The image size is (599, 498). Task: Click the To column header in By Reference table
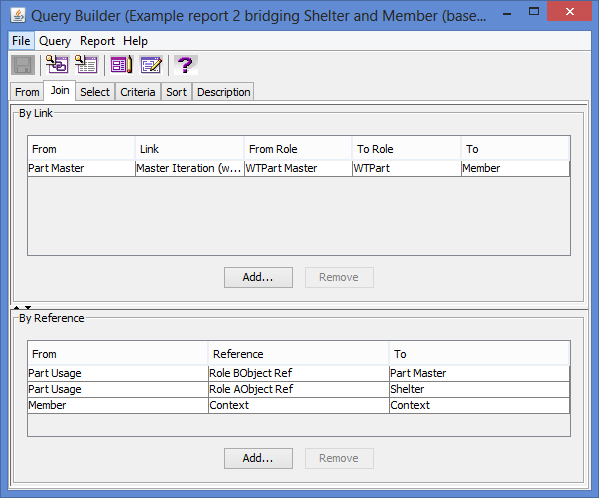(x=479, y=354)
